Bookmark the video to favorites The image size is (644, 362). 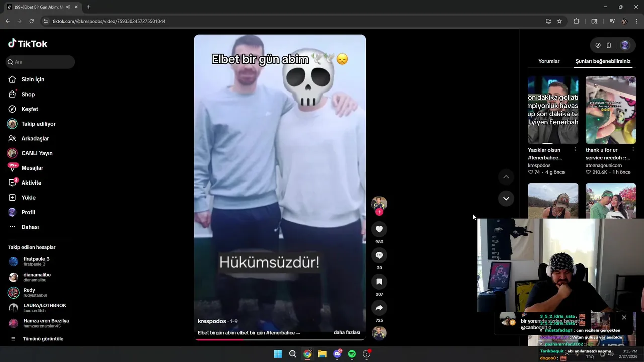379,282
